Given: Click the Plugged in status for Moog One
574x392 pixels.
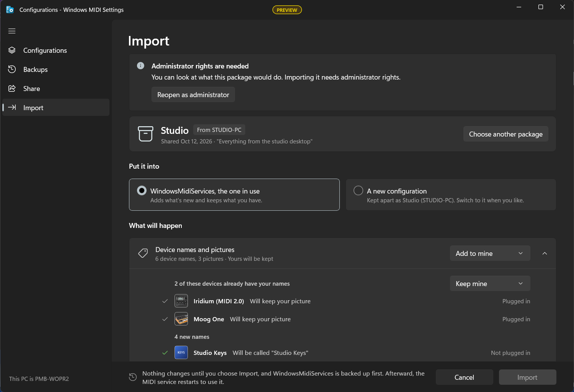Looking at the screenshot, I should [x=516, y=319].
